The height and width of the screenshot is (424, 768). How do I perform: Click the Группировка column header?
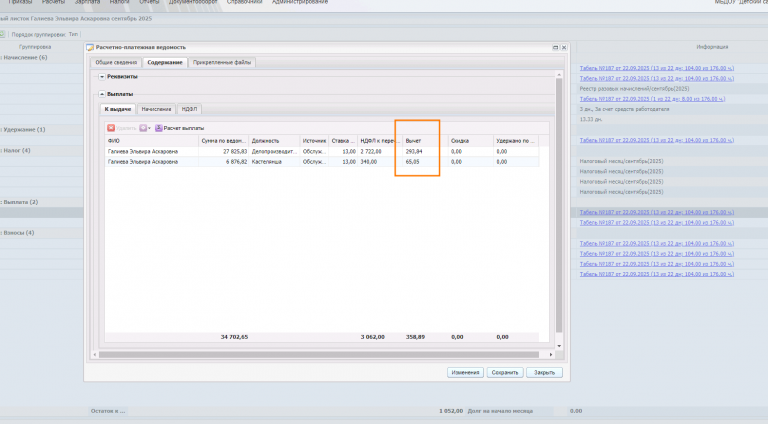click(x=35, y=47)
